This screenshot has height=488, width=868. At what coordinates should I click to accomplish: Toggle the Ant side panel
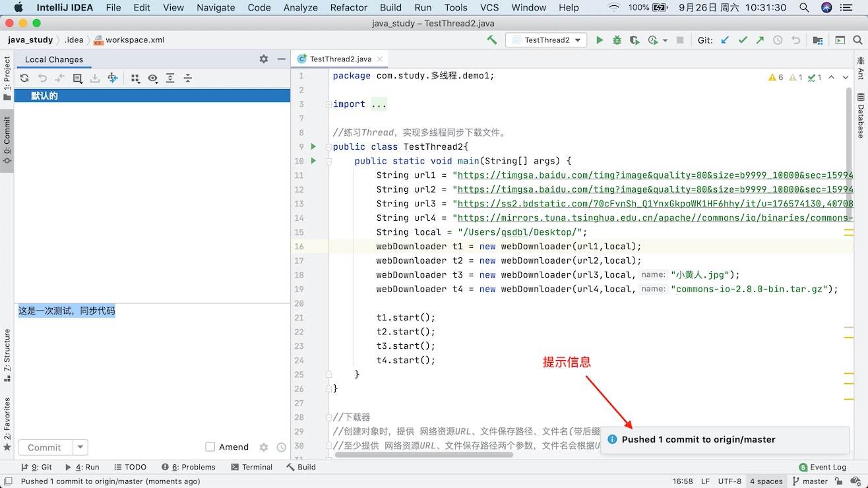tap(861, 69)
